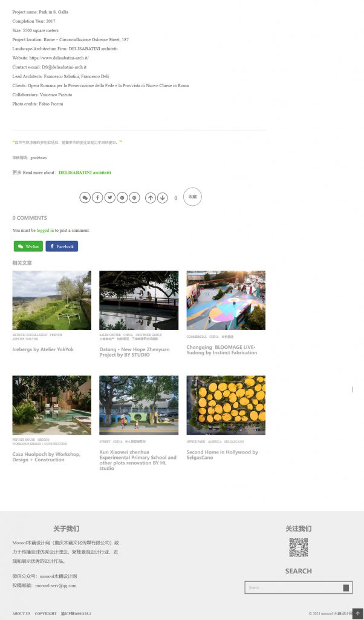Click the search submit icon

346,587
